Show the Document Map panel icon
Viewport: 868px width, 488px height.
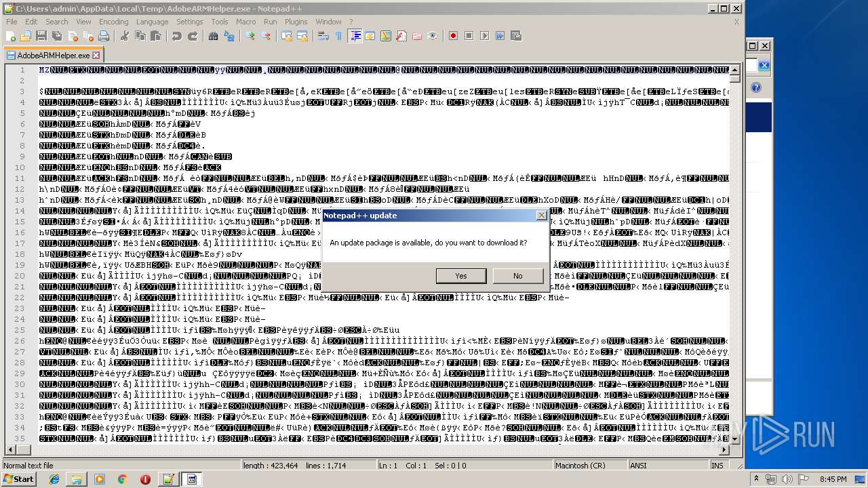(385, 36)
